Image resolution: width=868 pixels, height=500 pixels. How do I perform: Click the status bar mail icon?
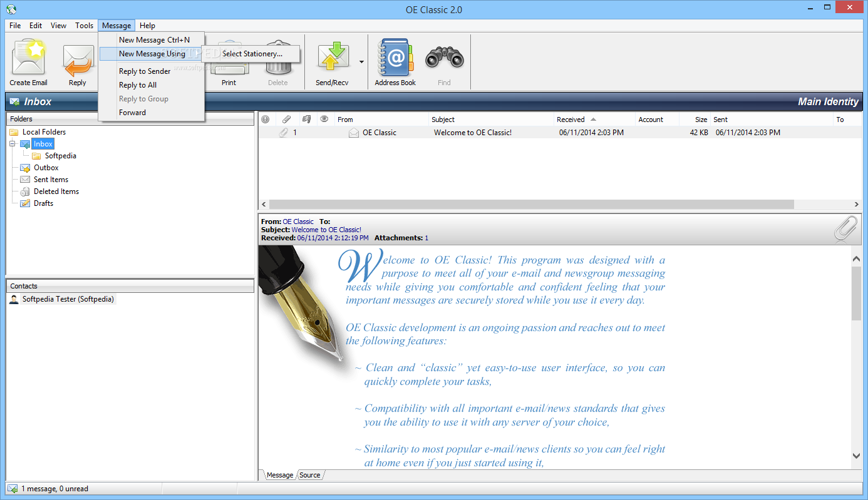pyautogui.click(x=13, y=489)
